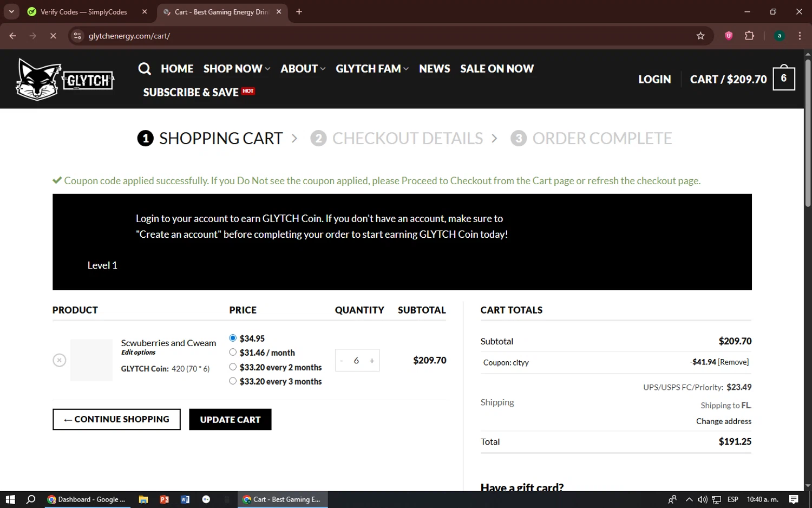Decrease quantity with minus button
The width and height of the screenshot is (812, 508).
coord(342,361)
